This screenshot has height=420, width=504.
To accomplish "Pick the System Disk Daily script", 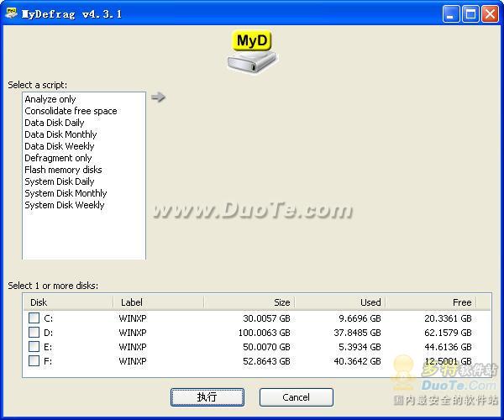I will point(60,181).
